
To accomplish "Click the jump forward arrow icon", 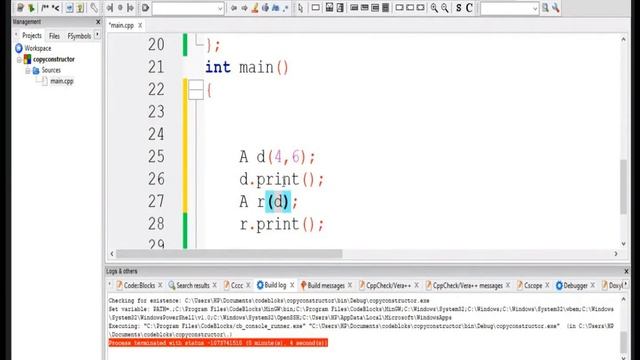I will 244,8.
